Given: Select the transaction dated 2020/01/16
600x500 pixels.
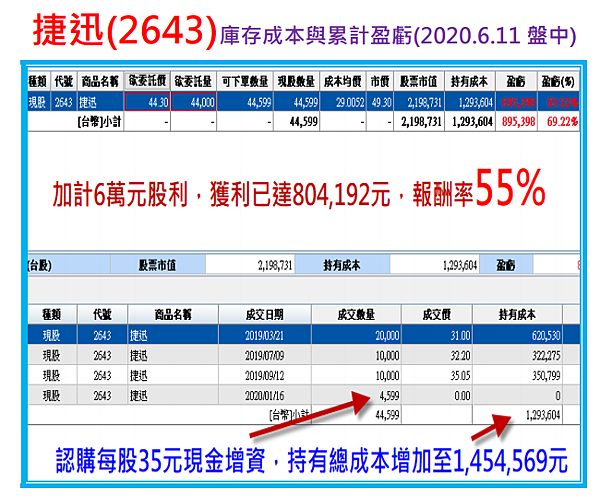Looking at the screenshot, I should pyautogui.click(x=303, y=395).
